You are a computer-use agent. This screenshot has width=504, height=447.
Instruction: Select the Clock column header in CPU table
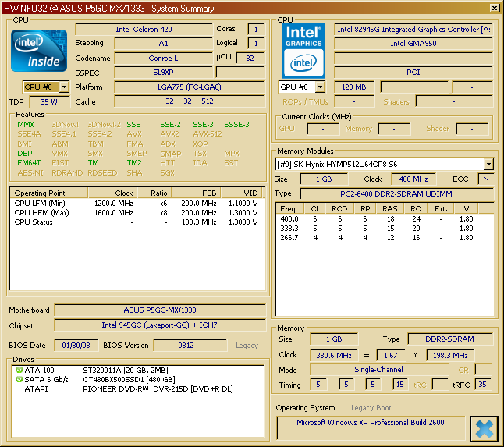[x=112, y=193]
